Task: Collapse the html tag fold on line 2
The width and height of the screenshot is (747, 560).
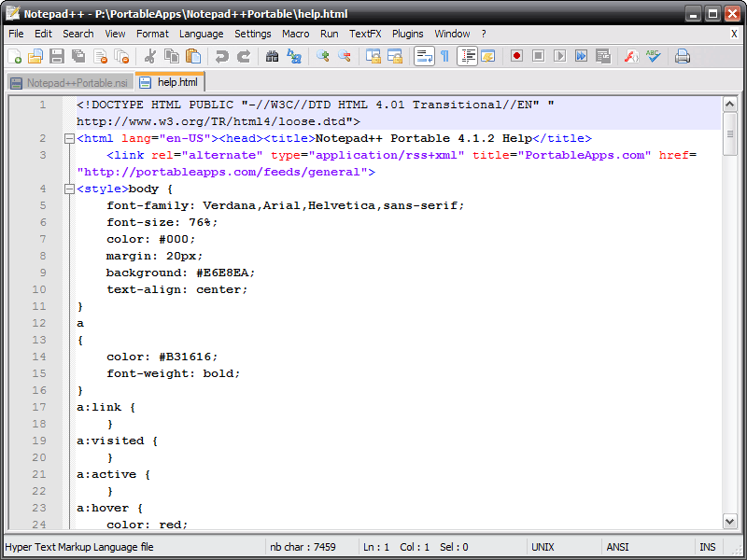Action: coord(69,138)
